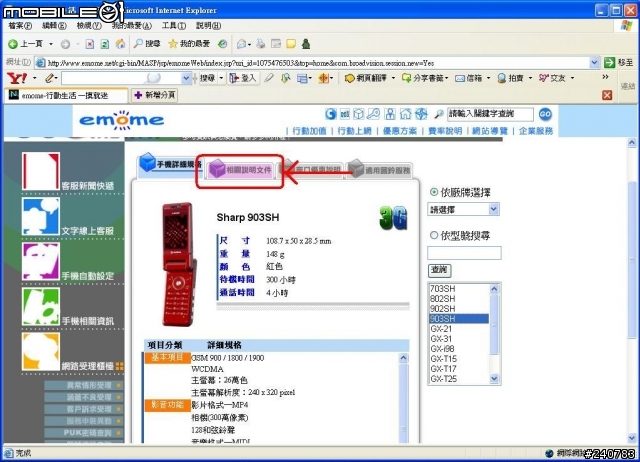
Task: Open 企業服務 link
Action: (536, 131)
